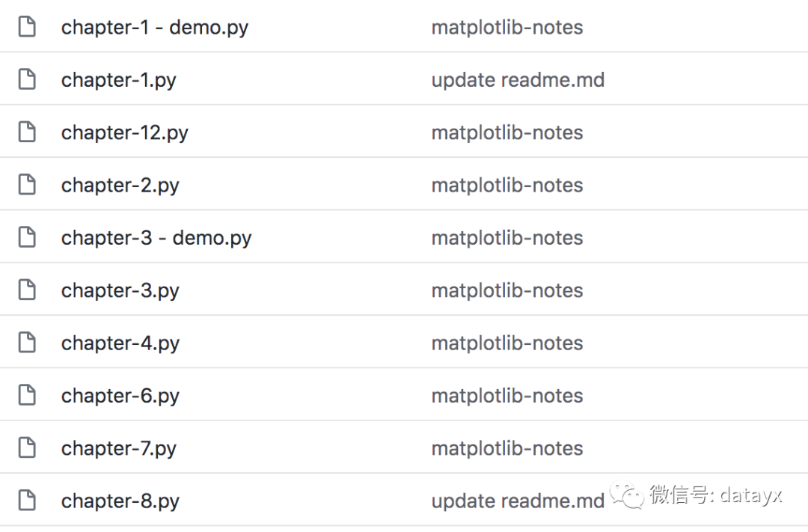Screen dimensions: 808x532
Task: Open the chapter-1 - demo.py file
Action: [x=155, y=28]
